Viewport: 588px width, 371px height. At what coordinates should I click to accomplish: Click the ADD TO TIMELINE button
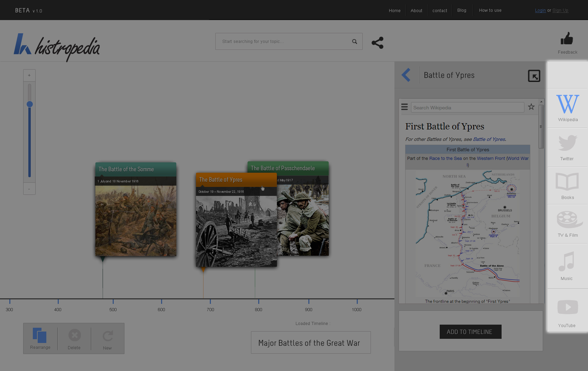click(470, 332)
